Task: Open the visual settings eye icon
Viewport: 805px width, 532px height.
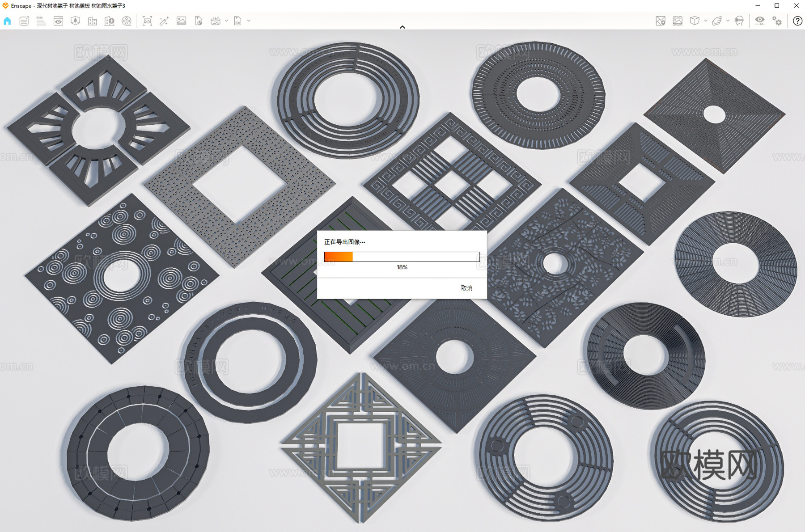Action: 760,21
